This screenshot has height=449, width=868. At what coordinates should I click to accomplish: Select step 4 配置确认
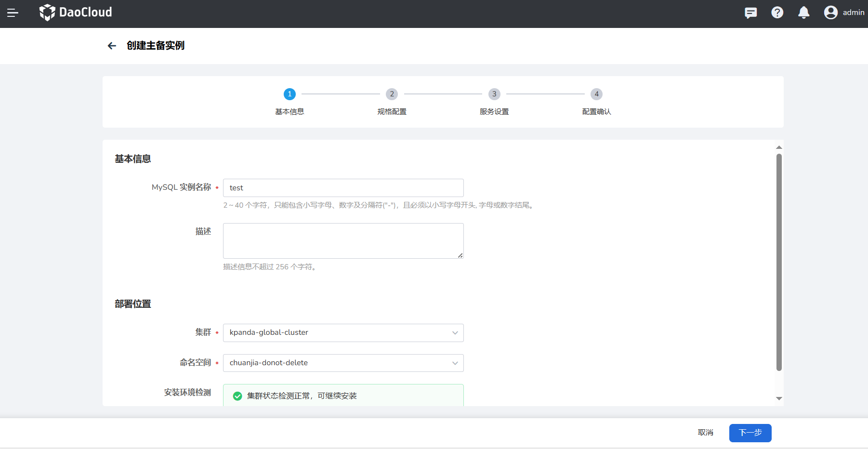point(596,94)
